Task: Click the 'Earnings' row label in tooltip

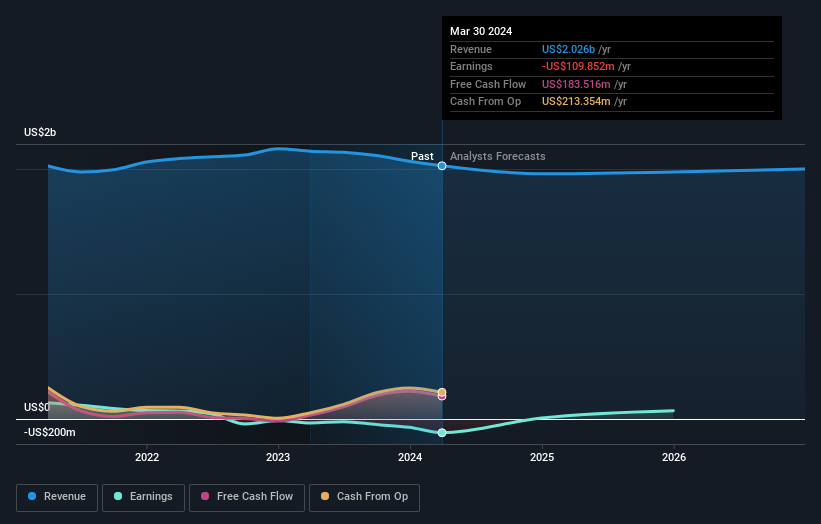Action: point(471,66)
